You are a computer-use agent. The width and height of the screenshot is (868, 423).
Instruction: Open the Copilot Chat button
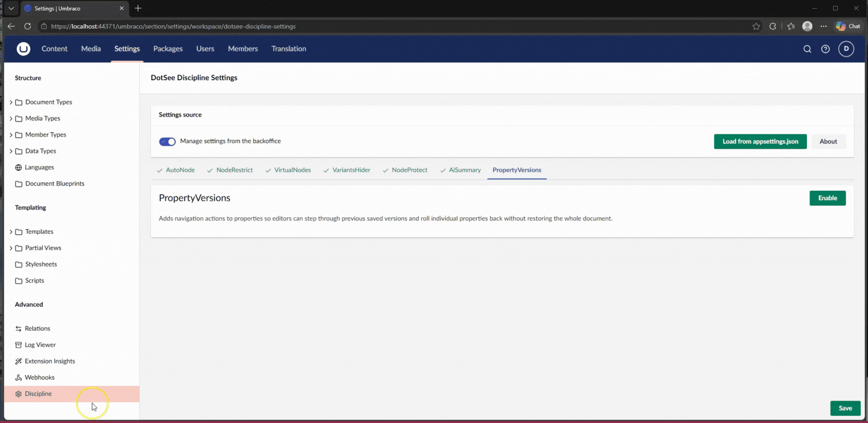(x=848, y=26)
